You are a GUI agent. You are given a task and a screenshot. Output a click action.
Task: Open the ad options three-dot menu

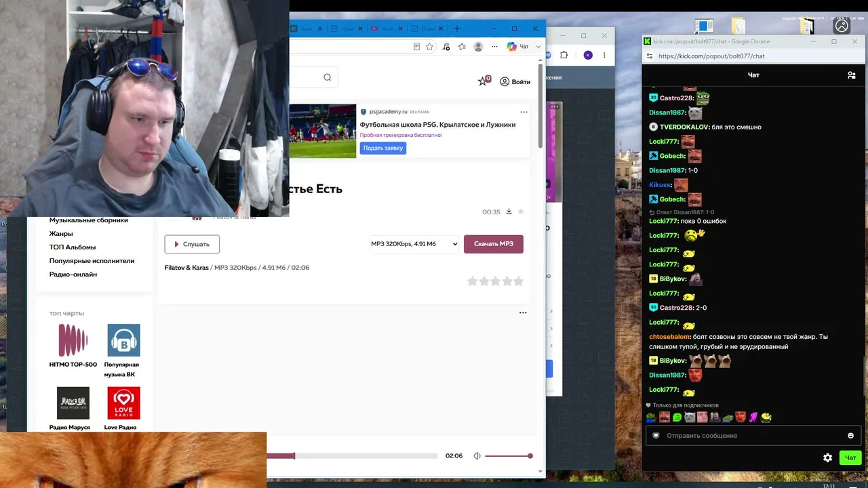click(x=524, y=112)
